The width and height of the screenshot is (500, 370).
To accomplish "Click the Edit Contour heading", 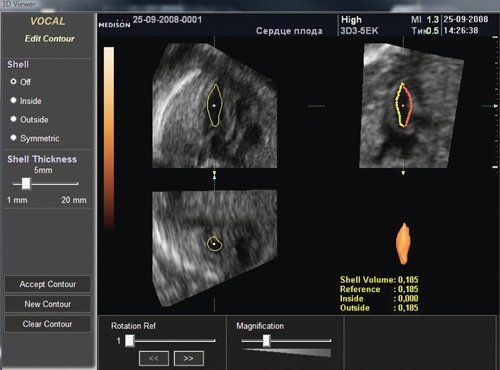I will [49, 39].
